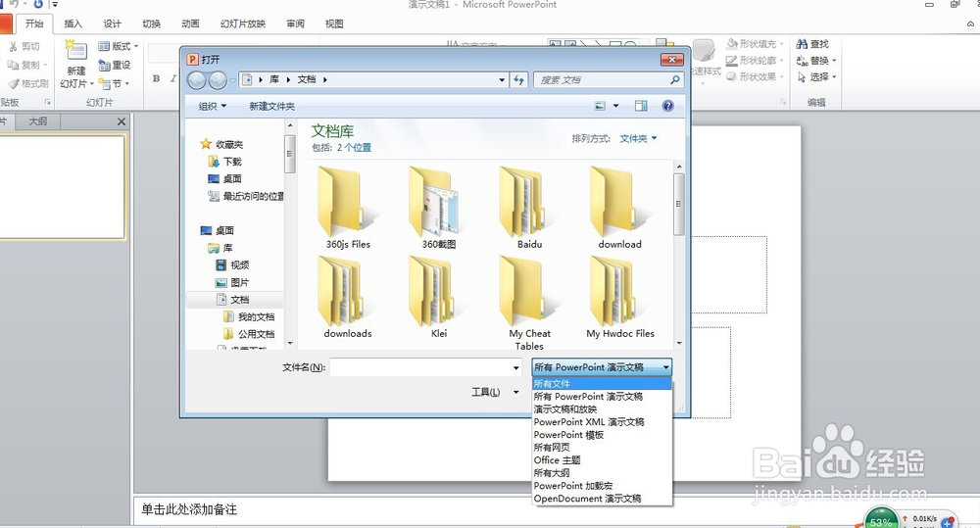Screen dimensions: 980x528
Task: Click the Back arrow in Open dialog
Action: click(196, 80)
